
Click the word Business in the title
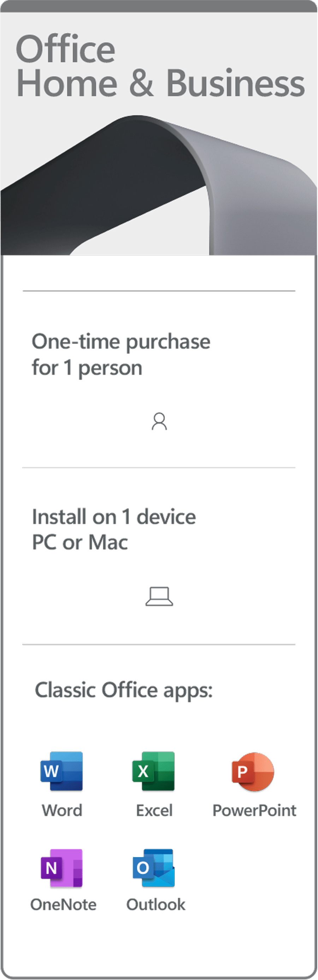tap(236, 83)
